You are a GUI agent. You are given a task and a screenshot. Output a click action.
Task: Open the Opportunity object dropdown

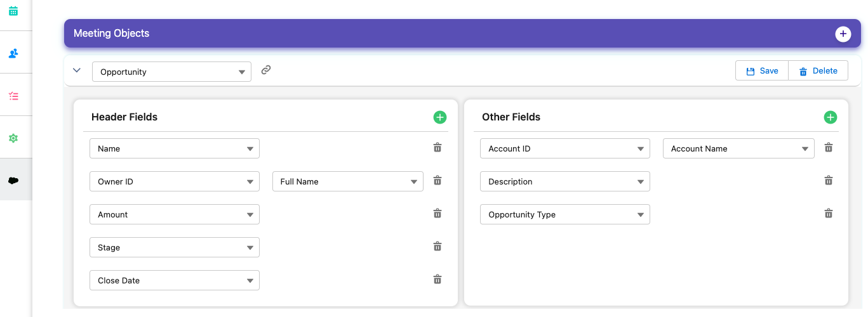tap(171, 72)
